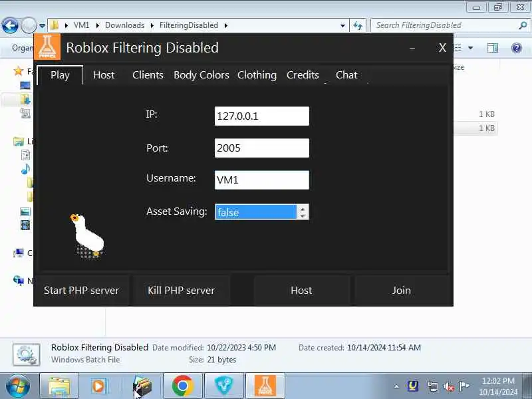Click VM1 in the address breadcrumb

81,25
